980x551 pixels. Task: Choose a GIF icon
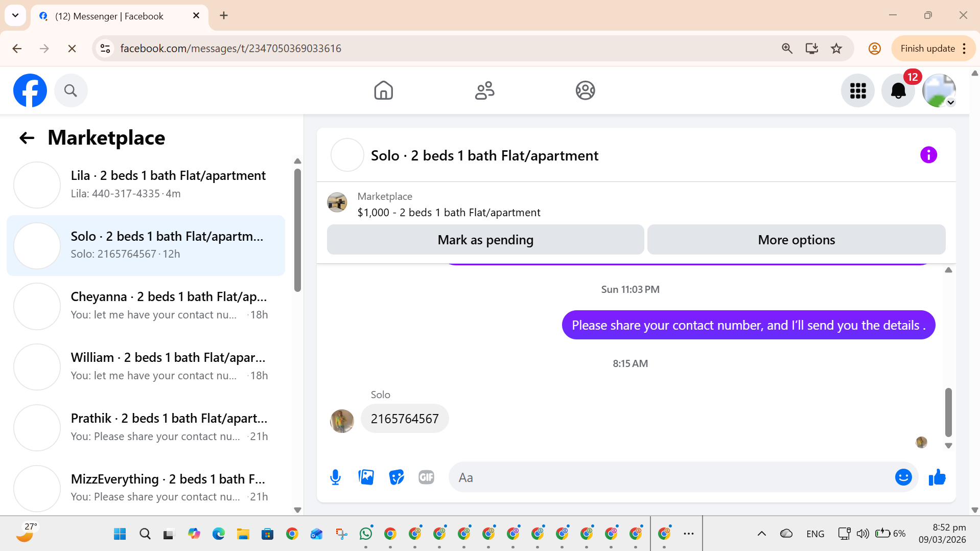coord(426,477)
